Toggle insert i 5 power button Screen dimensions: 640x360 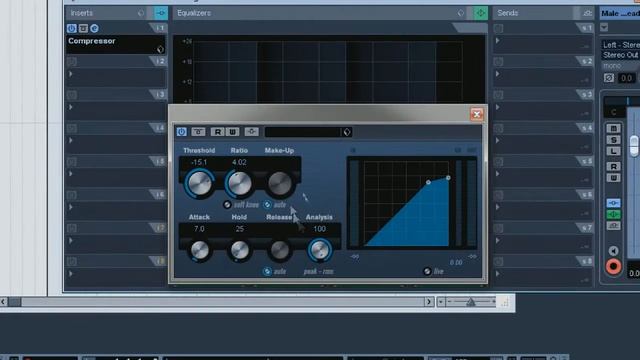click(71, 162)
